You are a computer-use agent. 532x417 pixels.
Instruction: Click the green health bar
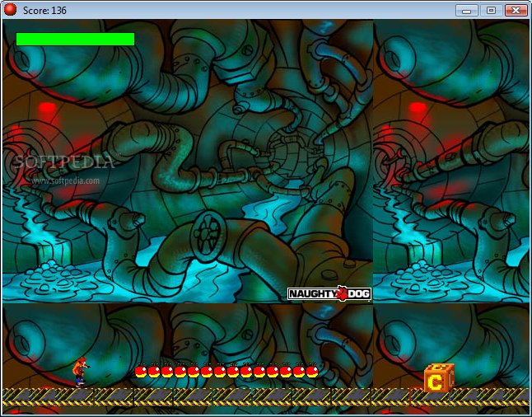coord(75,39)
